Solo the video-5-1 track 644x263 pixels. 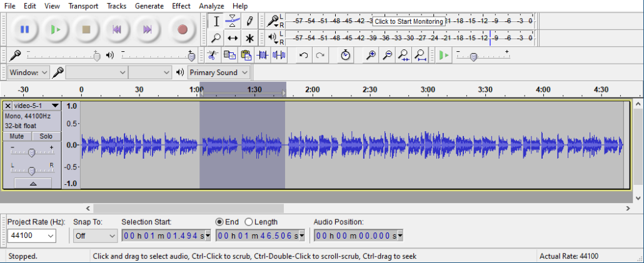coord(46,136)
